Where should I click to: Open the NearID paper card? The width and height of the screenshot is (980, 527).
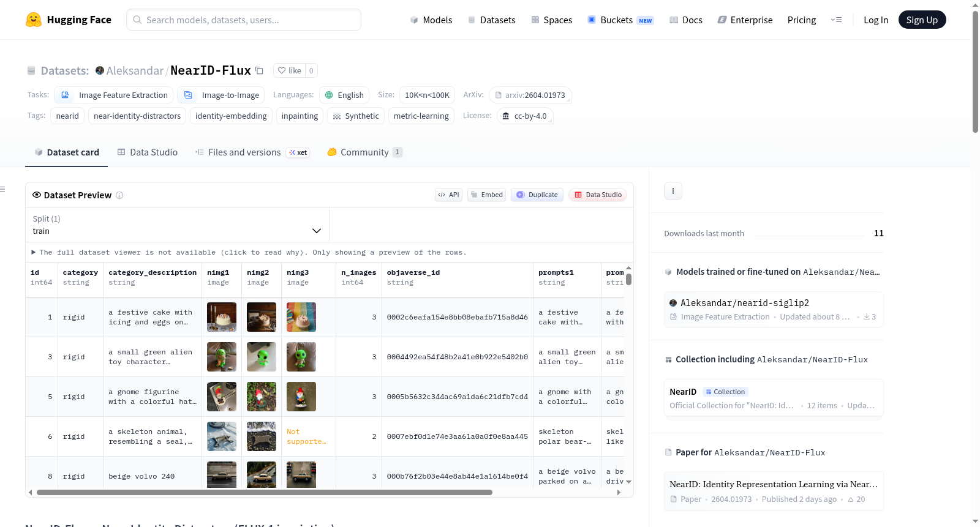(x=774, y=491)
